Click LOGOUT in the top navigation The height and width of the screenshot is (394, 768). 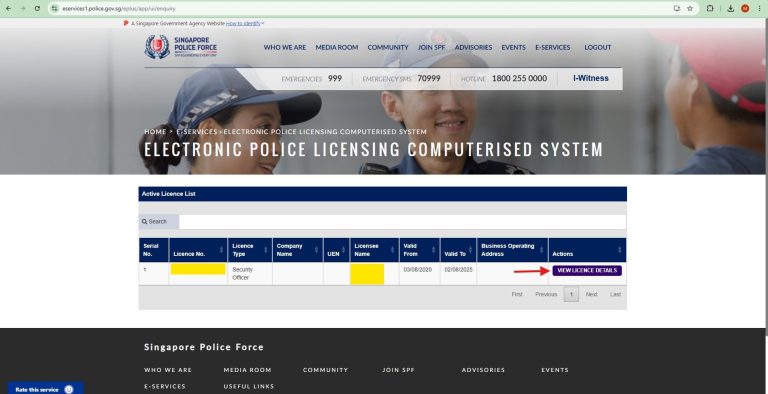point(598,48)
